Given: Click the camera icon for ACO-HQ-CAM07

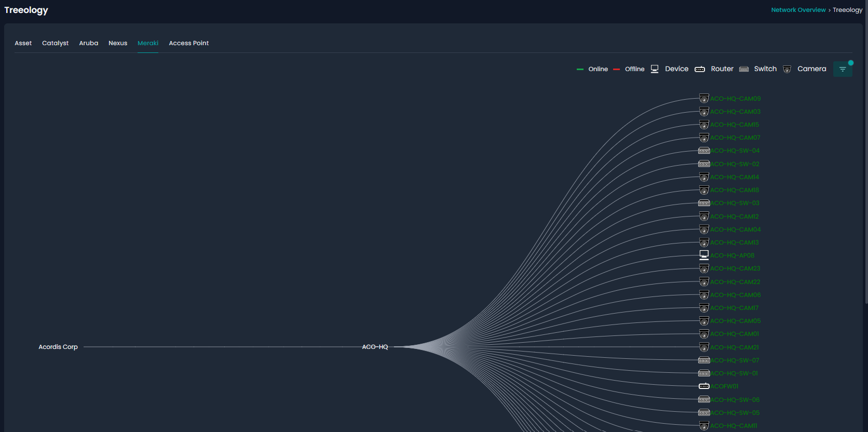Looking at the screenshot, I should pyautogui.click(x=704, y=138).
